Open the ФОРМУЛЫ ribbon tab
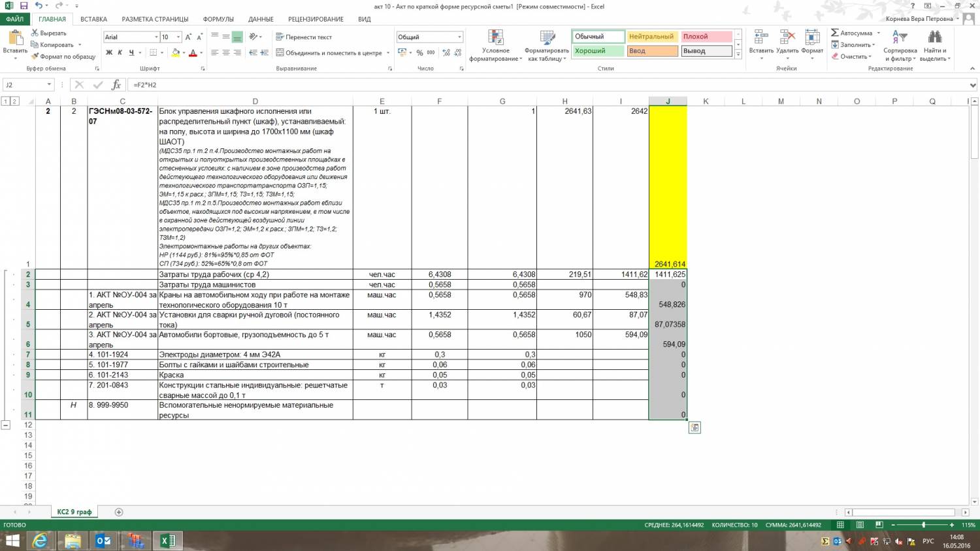The image size is (980, 551). pyautogui.click(x=218, y=19)
